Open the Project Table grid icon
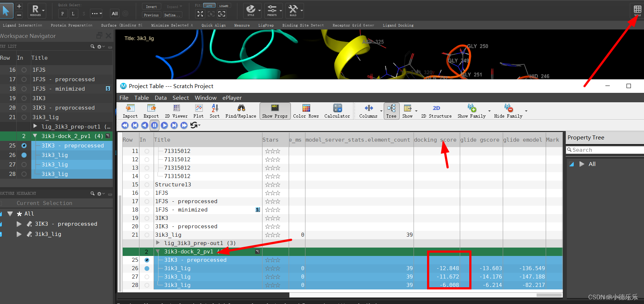The height and width of the screenshot is (304, 644). [637, 10]
